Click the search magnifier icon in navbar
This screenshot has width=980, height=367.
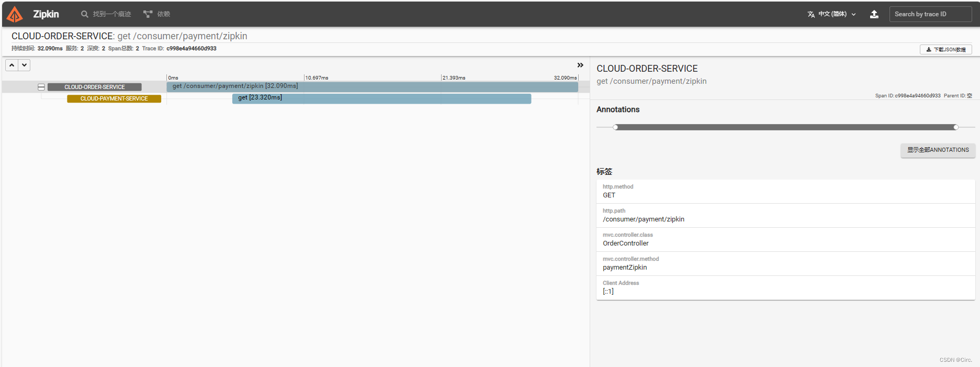[x=84, y=14]
